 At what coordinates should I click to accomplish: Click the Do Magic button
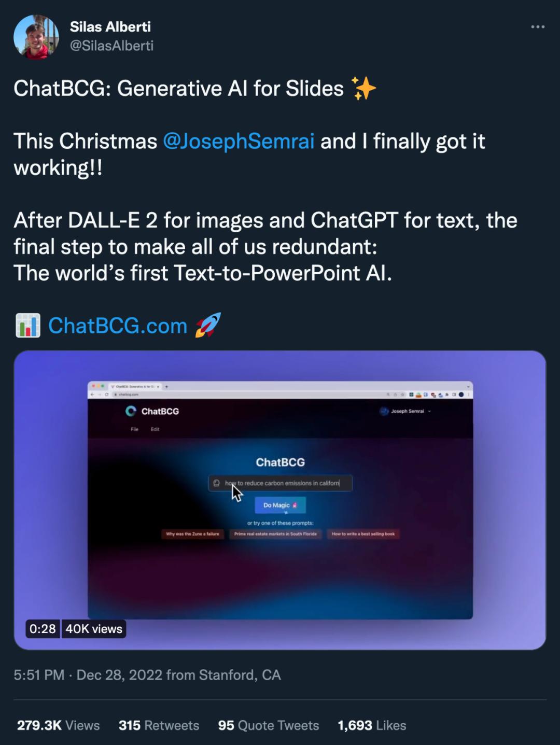tap(280, 505)
